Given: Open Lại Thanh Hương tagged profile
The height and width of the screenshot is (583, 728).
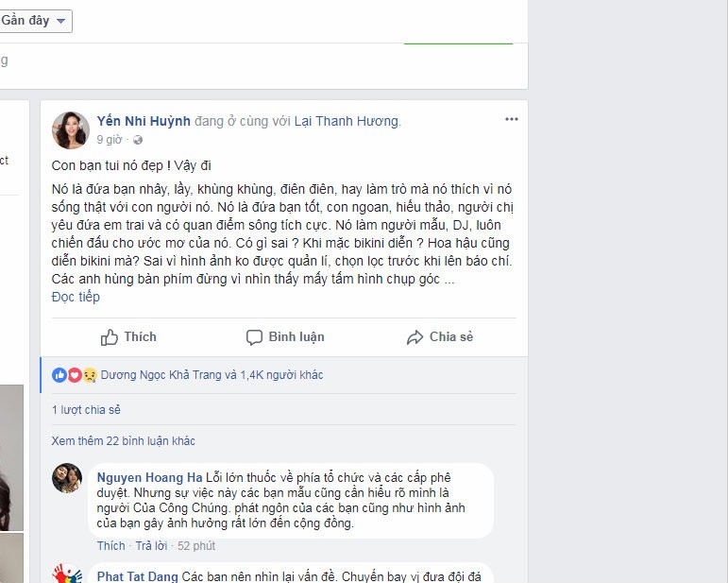Looking at the screenshot, I should pos(347,121).
